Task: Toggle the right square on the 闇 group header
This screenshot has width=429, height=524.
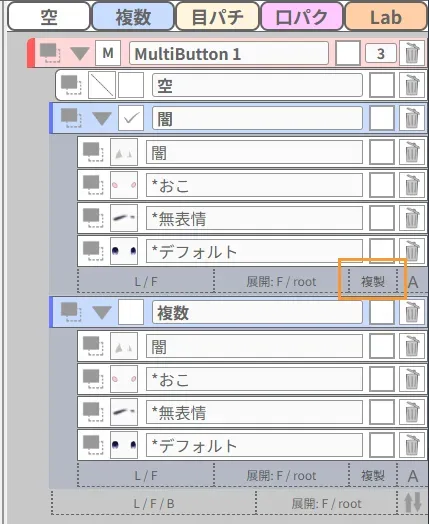Action: click(382, 118)
